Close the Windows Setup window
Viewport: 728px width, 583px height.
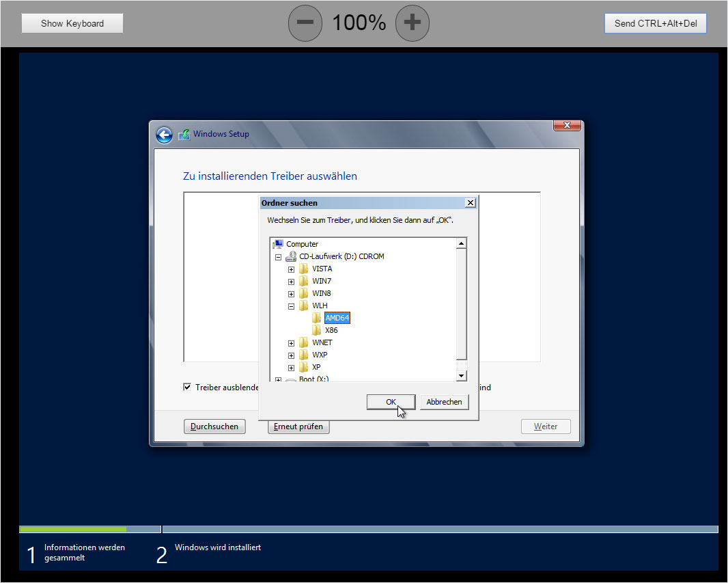click(x=567, y=126)
